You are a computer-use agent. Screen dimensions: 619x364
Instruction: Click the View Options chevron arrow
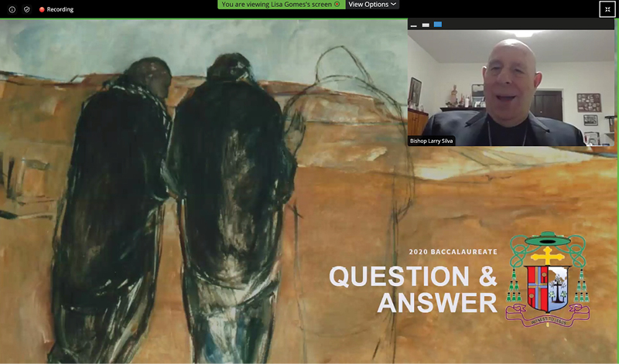coord(394,5)
